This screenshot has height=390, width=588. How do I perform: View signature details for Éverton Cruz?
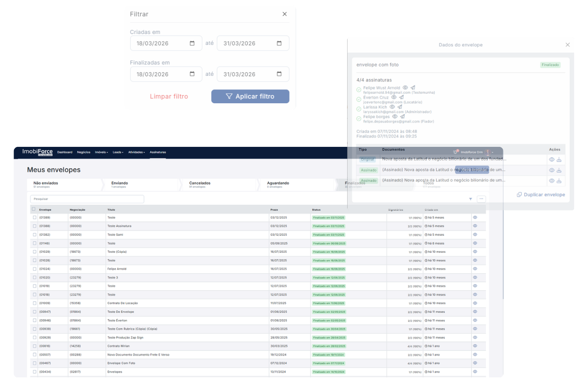[x=394, y=97]
